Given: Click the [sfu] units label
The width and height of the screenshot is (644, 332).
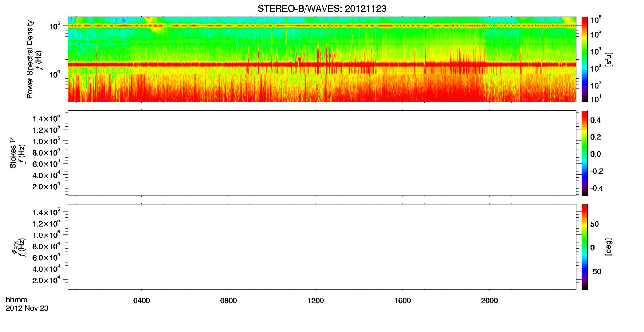Looking at the screenshot, I should tap(608, 59).
